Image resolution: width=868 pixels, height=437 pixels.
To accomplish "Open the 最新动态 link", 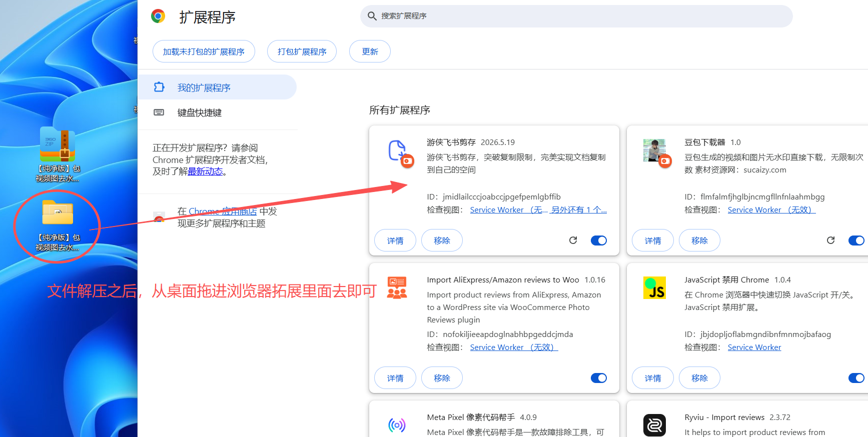I will [205, 171].
